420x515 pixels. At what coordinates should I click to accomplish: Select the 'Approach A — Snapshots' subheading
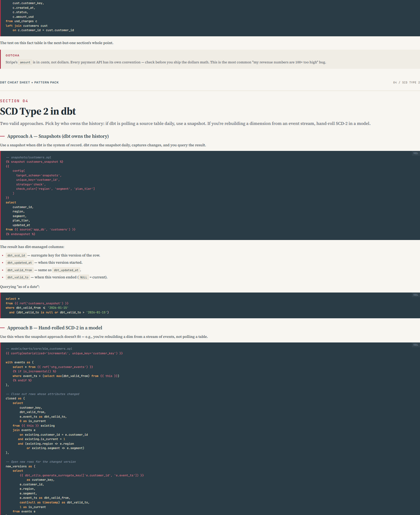pos(58,136)
